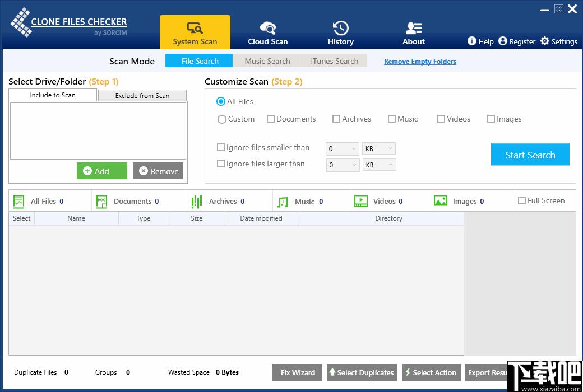
Task: Sort by the Name column header
Action: (76, 218)
